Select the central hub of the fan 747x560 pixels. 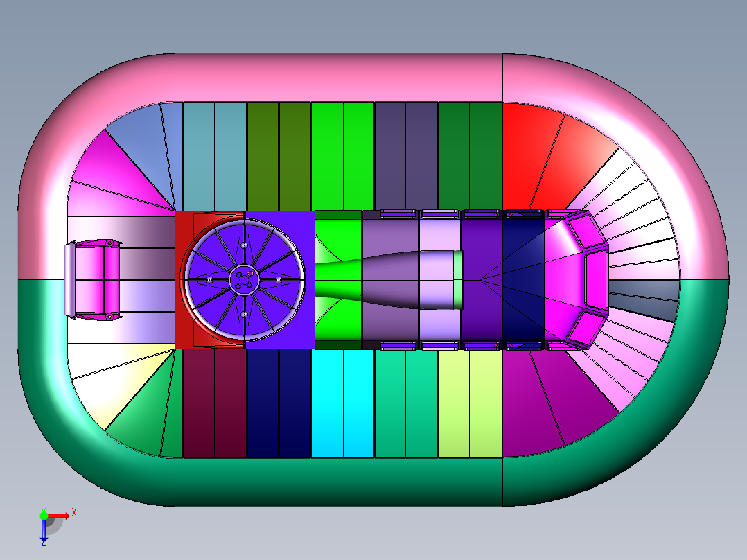click(244, 280)
